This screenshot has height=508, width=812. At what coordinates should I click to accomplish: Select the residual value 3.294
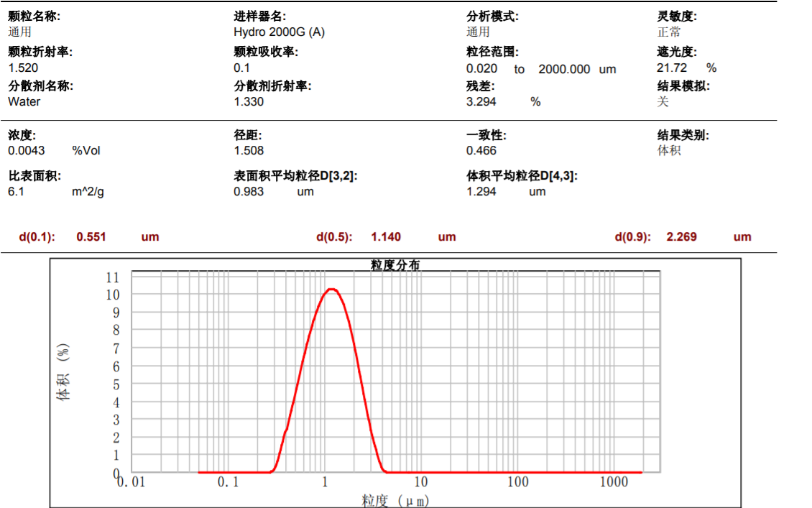point(481,101)
